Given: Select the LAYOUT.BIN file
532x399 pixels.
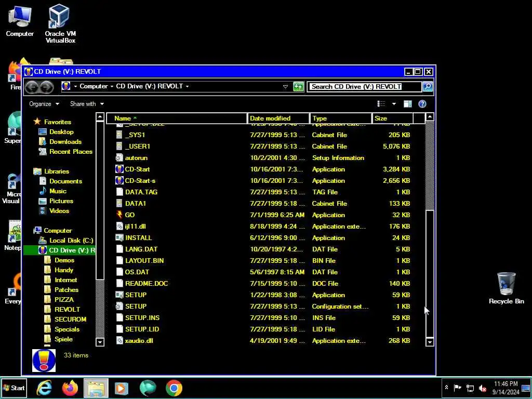Looking at the screenshot, I should coord(144,261).
